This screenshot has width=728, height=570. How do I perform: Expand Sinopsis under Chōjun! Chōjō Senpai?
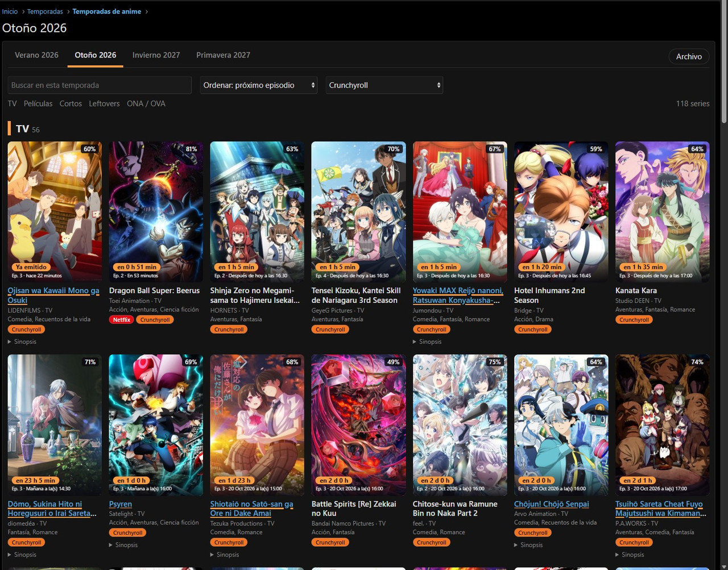(528, 545)
